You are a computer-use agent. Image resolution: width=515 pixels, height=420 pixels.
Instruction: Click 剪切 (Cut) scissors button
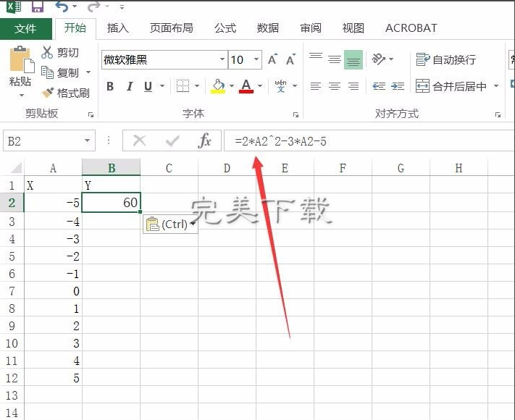tap(60, 53)
